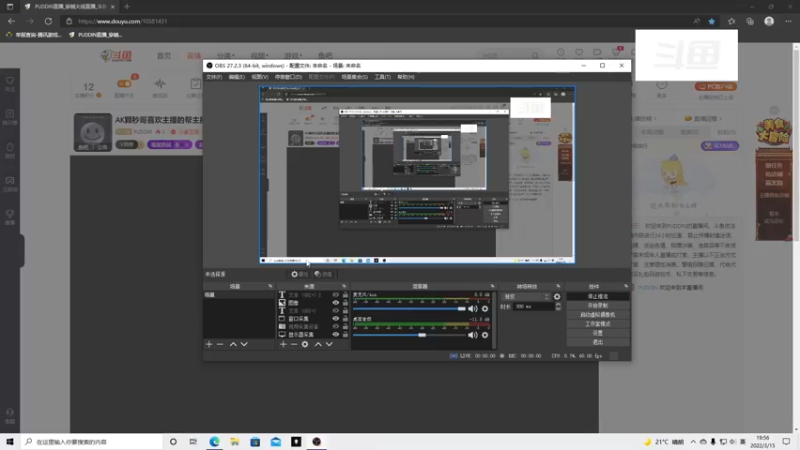
Task: Open scene transition properties gear
Action: click(x=557, y=296)
